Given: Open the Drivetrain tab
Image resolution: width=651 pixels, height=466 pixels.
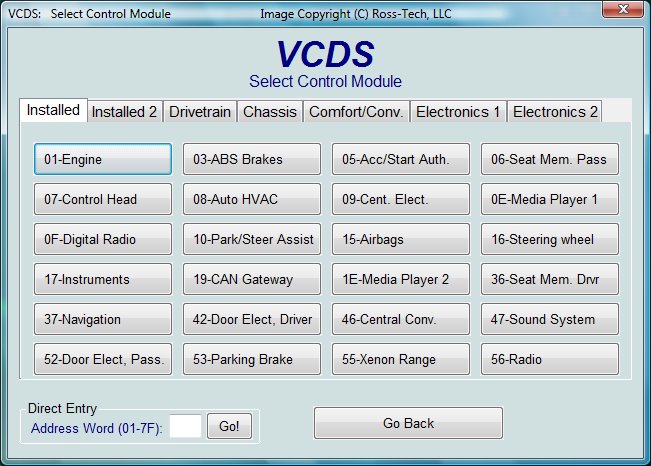Looking at the screenshot, I should pos(200,112).
